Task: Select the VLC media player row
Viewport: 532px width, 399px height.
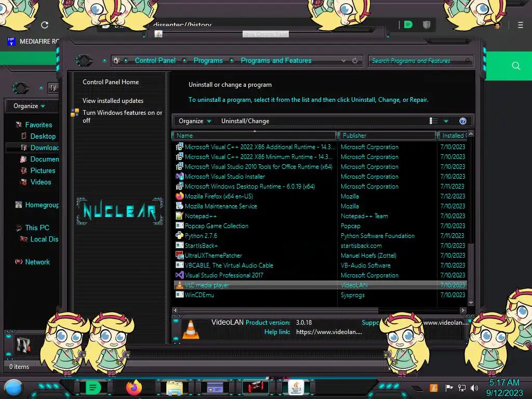Action: coord(320,285)
